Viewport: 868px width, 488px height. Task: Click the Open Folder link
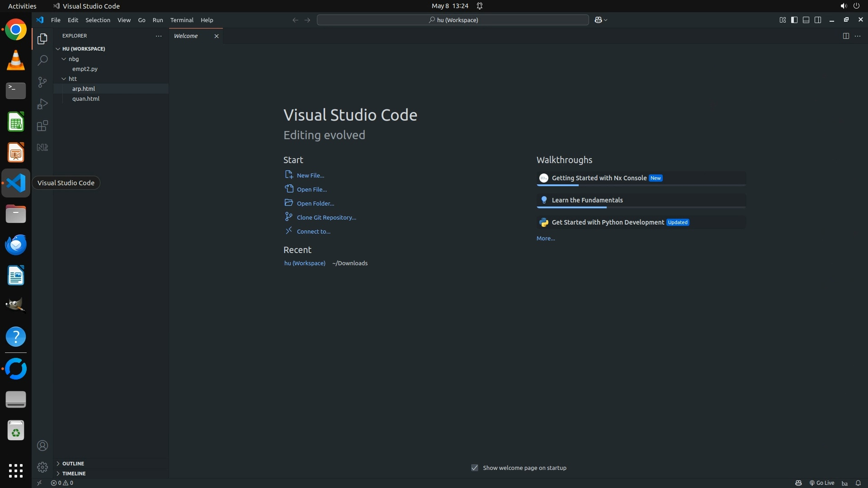315,203
